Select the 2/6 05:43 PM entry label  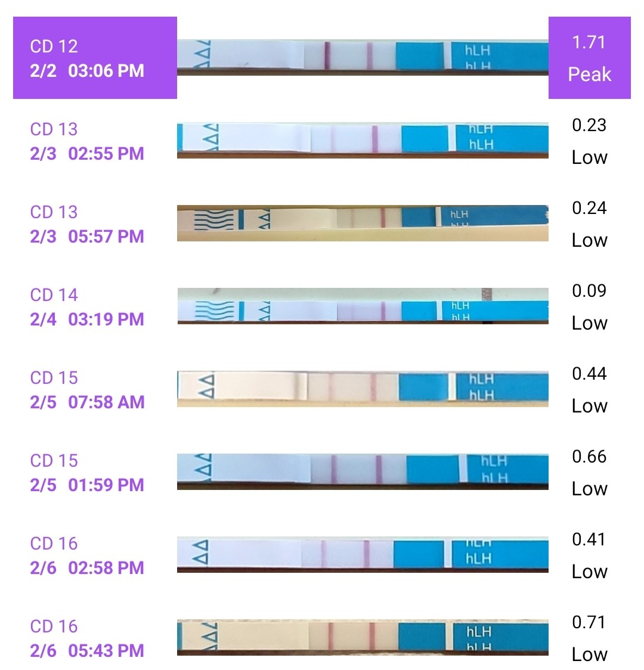pyautogui.click(x=87, y=638)
